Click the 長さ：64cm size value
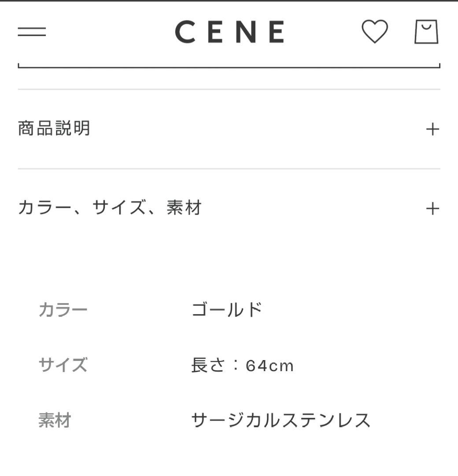 242,365
